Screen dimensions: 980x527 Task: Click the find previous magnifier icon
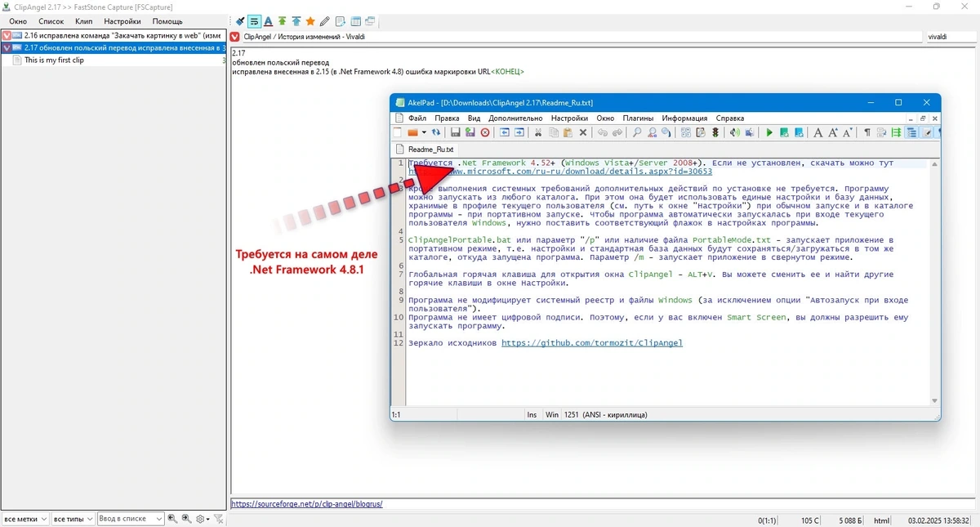coord(172,519)
